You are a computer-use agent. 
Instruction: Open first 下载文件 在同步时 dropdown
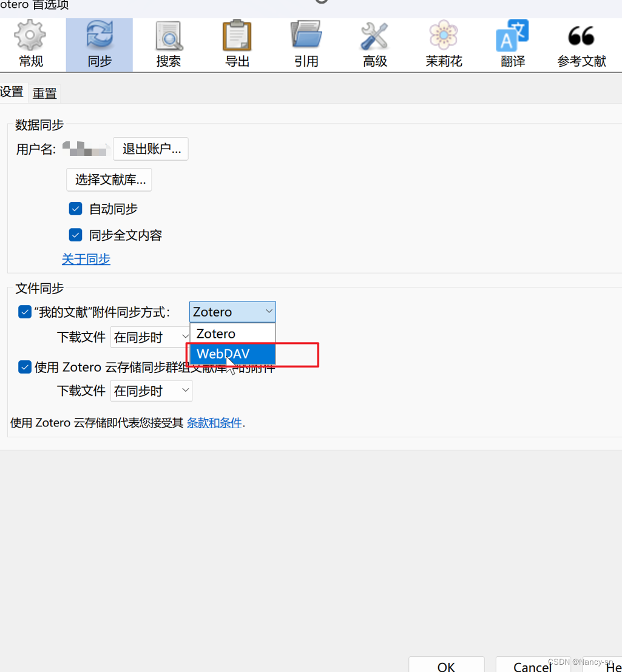click(150, 337)
